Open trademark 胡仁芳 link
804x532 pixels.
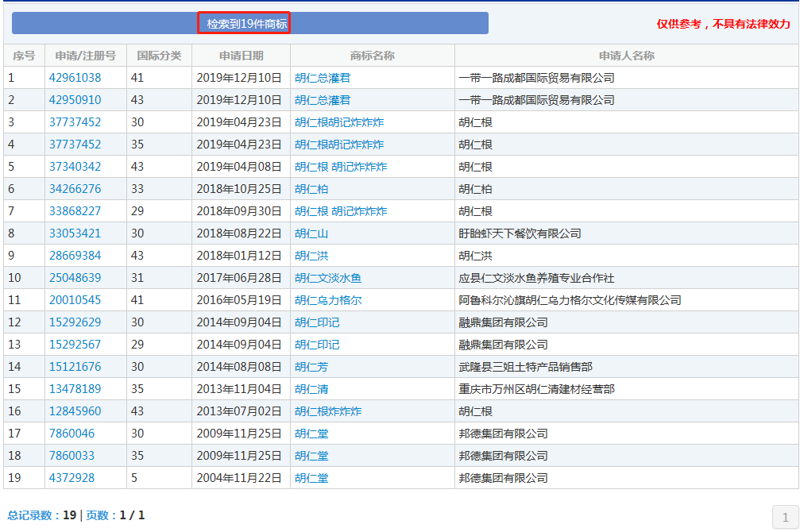(311, 367)
